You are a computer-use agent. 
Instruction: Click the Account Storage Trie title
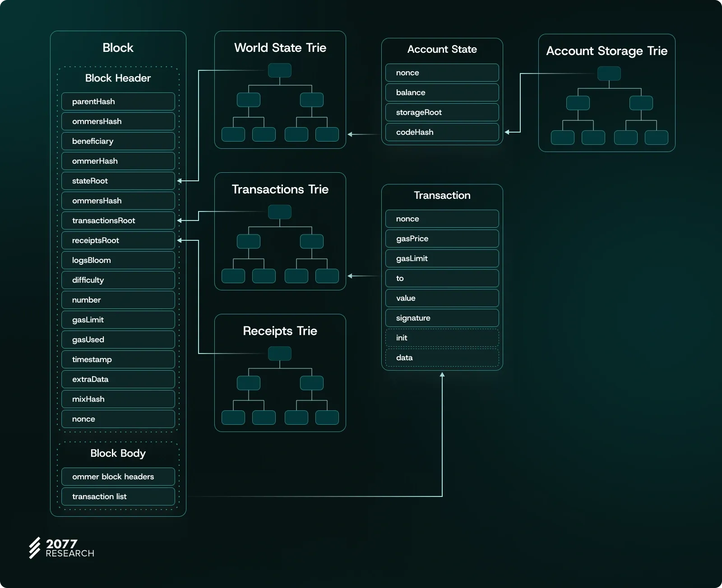(x=606, y=51)
